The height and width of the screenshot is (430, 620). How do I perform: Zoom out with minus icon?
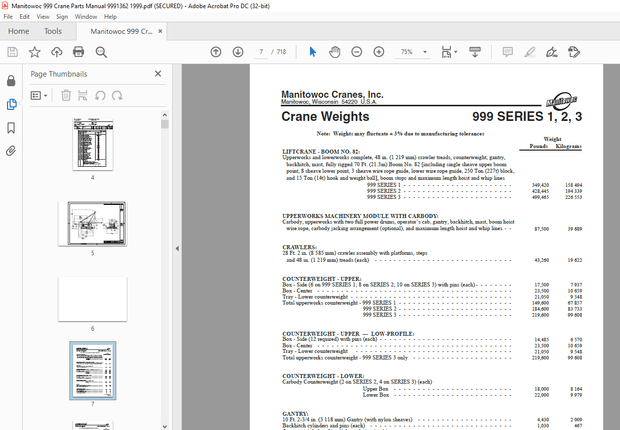pyautogui.click(x=357, y=52)
